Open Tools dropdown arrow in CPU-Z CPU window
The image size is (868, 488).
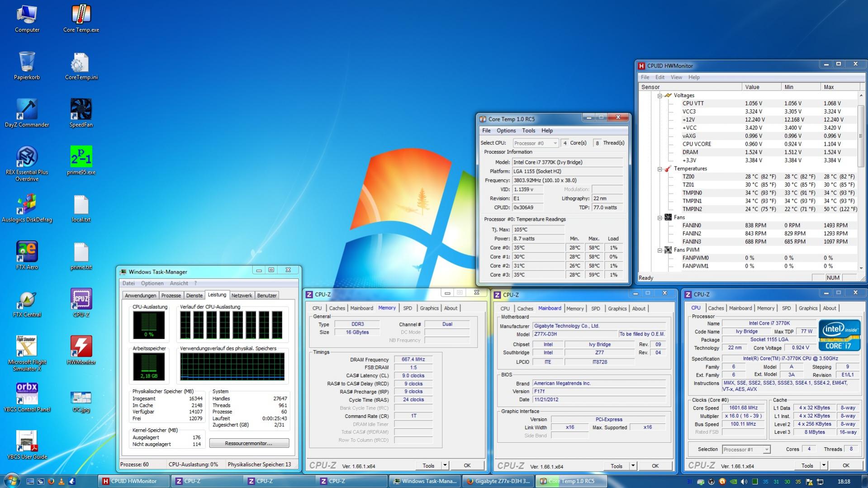pyautogui.click(x=824, y=465)
